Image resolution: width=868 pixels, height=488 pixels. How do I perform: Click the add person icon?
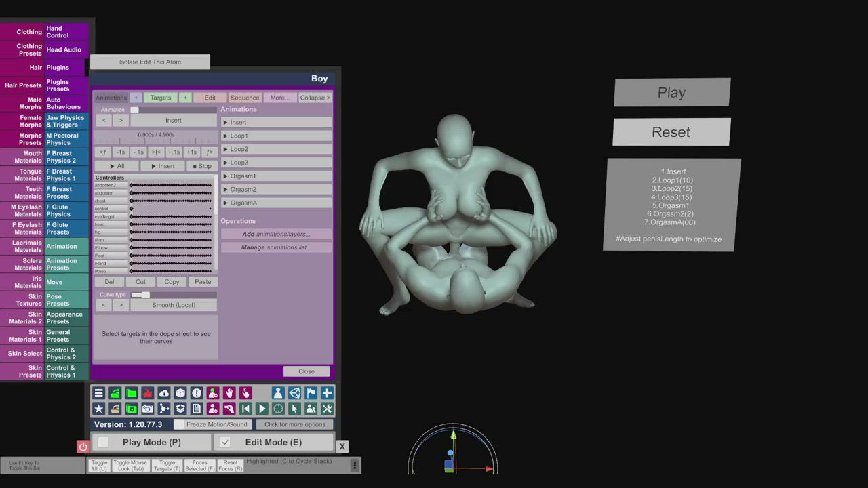[x=212, y=393]
